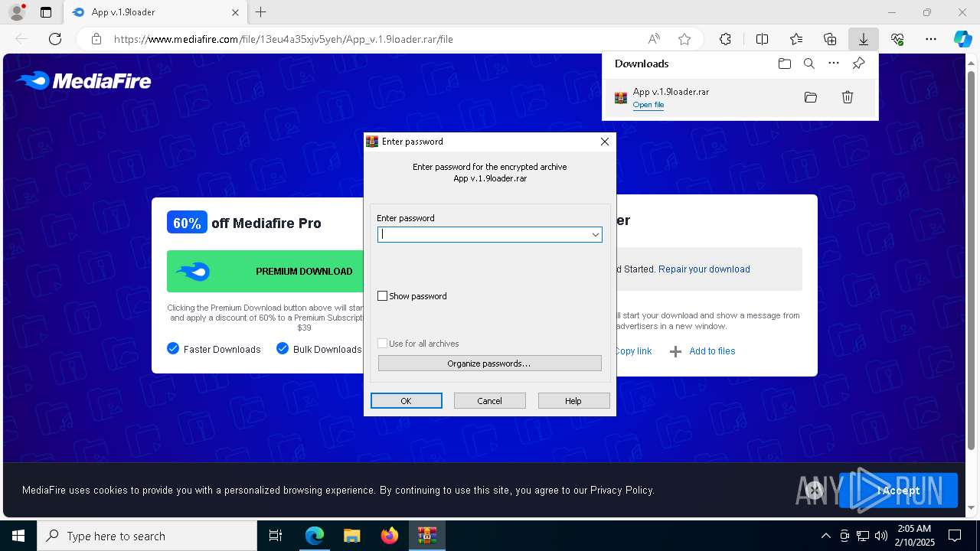
Task: Delete the App v.1.9loader.rar download
Action: click(848, 97)
